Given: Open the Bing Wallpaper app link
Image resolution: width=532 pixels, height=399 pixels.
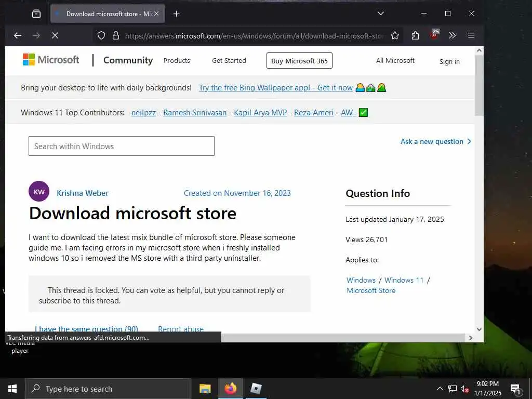Looking at the screenshot, I should click(x=275, y=88).
